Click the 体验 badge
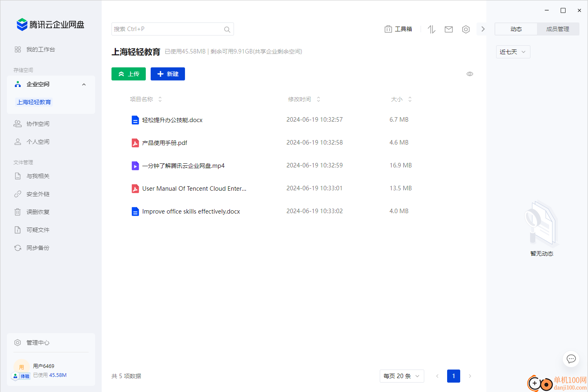 (x=22, y=376)
